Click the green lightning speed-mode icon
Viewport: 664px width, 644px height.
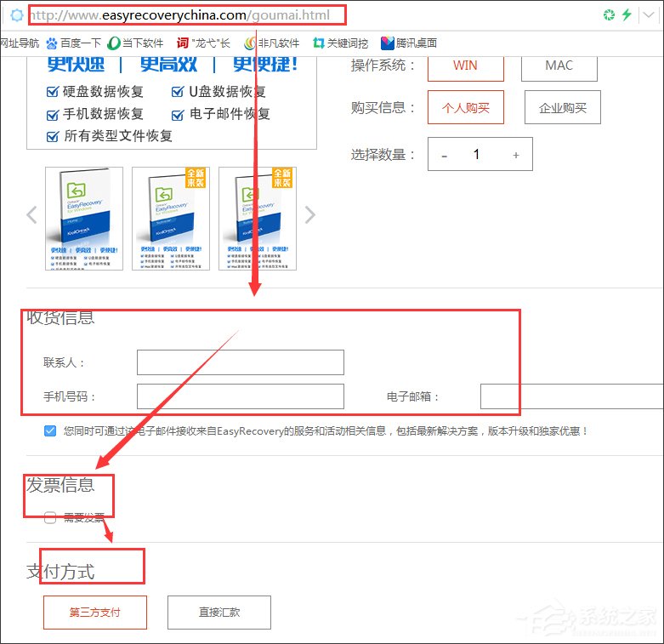627,14
